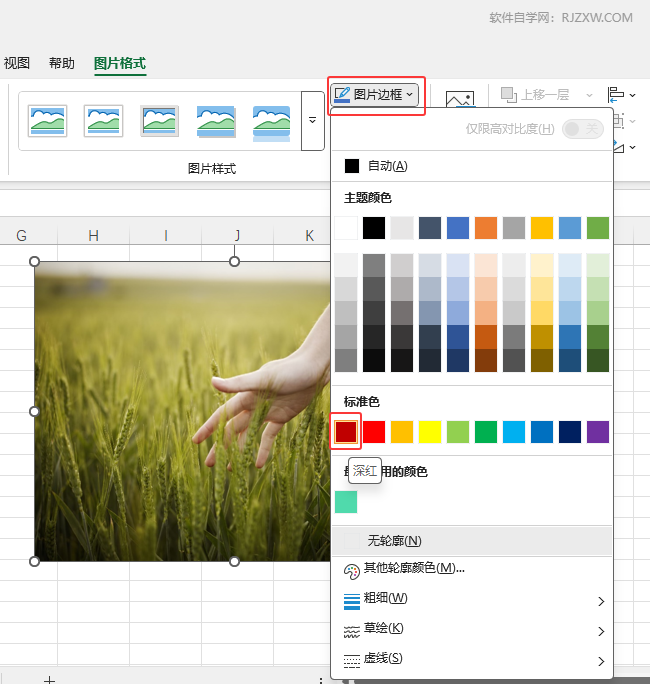Expand the 虚线(S) submenu arrow
This screenshot has height=684, width=650.
click(x=601, y=661)
